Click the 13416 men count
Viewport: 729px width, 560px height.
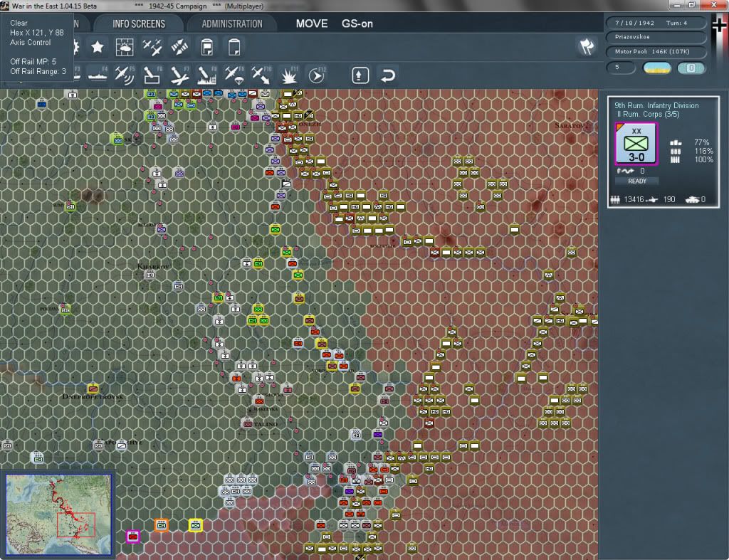[634, 199]
